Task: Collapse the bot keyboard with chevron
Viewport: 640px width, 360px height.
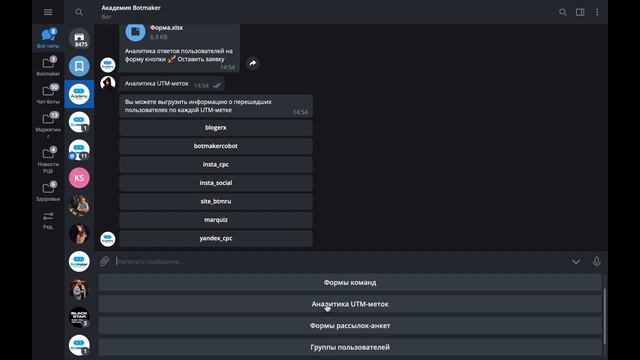Action: [576, 262]
